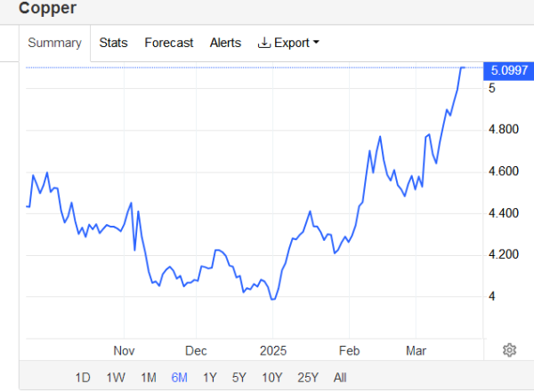
Task: Show All available price history
Action: [340, 377]
